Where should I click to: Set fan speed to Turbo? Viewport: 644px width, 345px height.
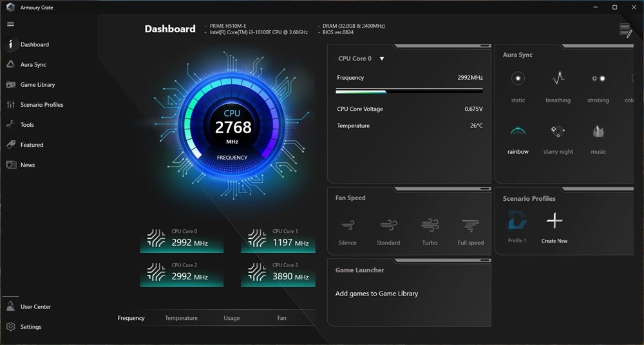[x=430, y=225]
